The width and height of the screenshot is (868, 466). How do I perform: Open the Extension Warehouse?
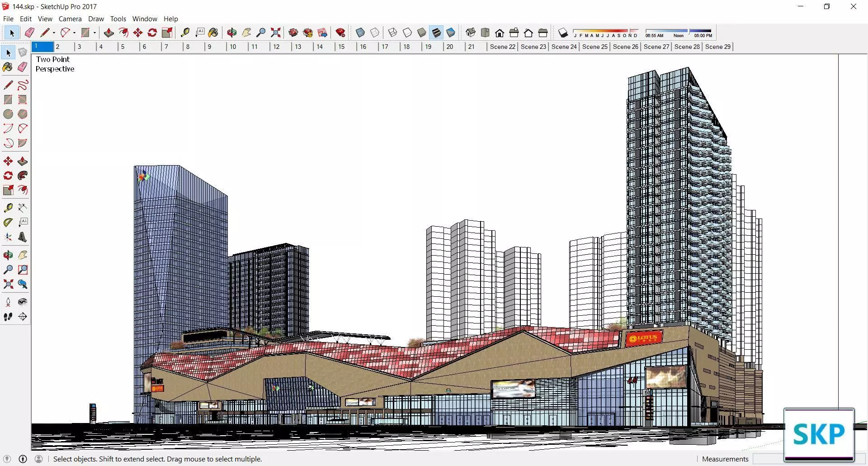point(308,33)
